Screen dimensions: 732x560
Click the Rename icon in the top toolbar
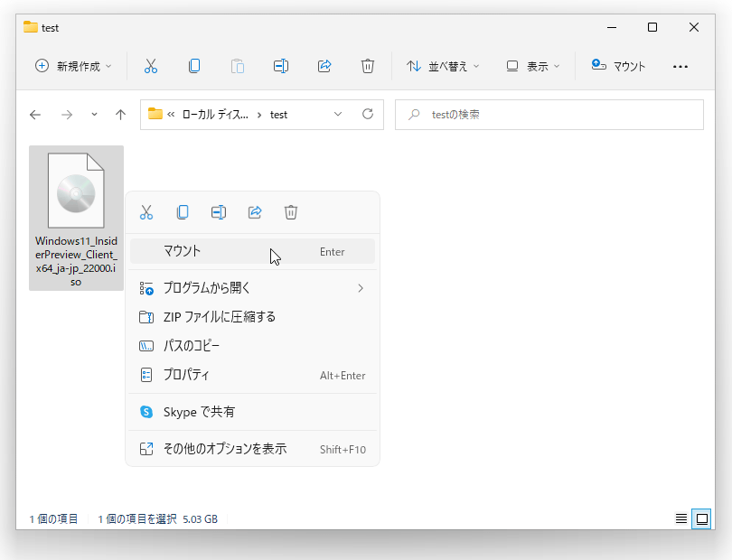click(x=281, y=66)
